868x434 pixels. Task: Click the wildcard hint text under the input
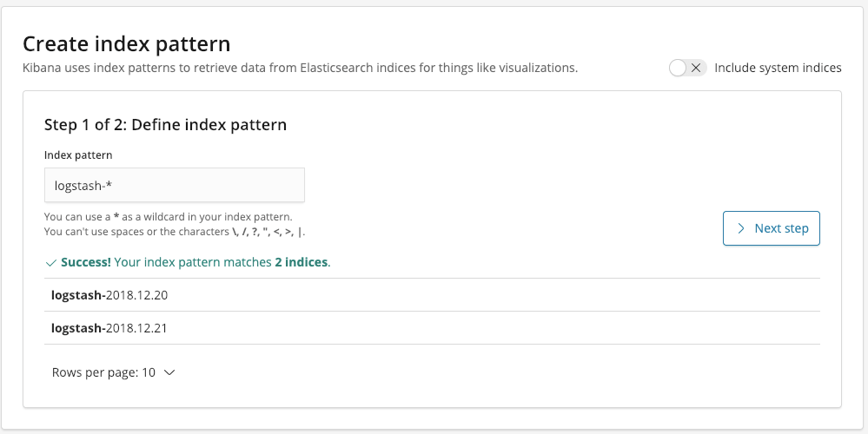[169, 217]
